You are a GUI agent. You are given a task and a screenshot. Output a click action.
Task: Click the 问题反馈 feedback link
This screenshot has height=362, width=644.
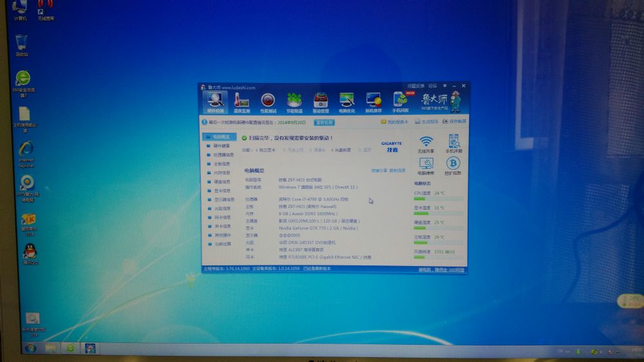point(415,86)
